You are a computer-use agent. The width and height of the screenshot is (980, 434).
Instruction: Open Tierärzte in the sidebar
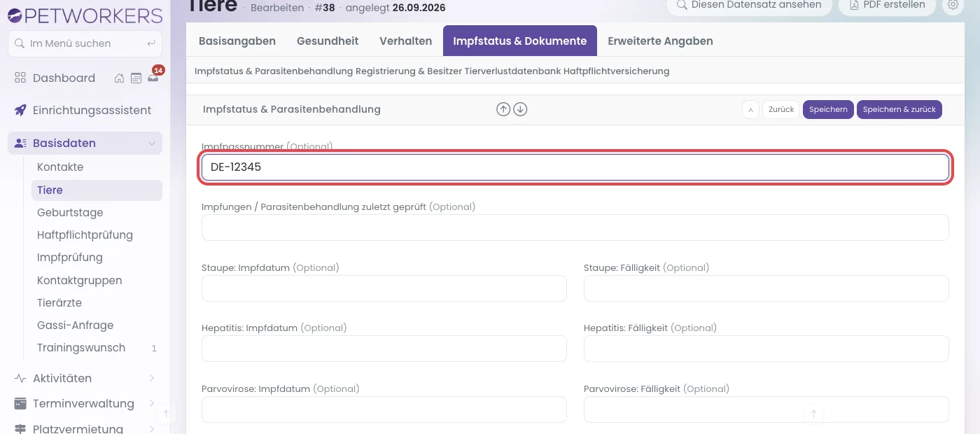59,303
